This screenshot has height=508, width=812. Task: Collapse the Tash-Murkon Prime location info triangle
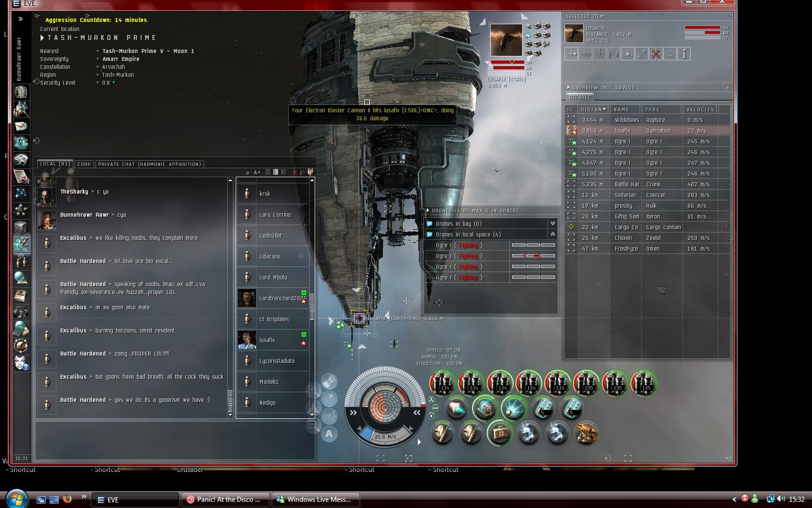[42, 38]
